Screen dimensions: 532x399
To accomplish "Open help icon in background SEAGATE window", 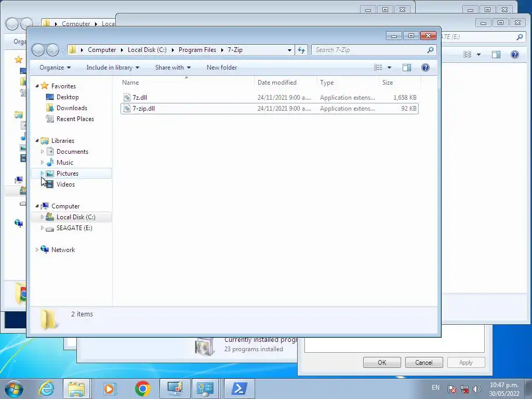I will pyautogui.click(x=515, y=54).
